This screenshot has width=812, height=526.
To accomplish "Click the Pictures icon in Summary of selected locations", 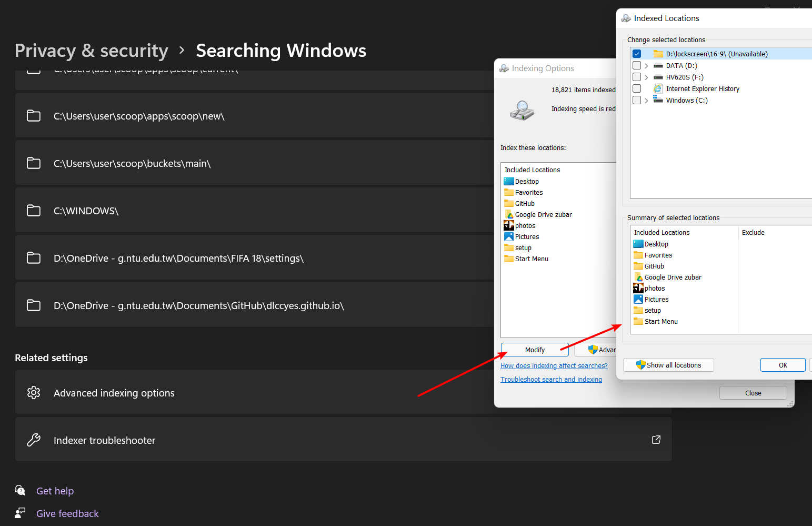I will [x=638, y=299].
